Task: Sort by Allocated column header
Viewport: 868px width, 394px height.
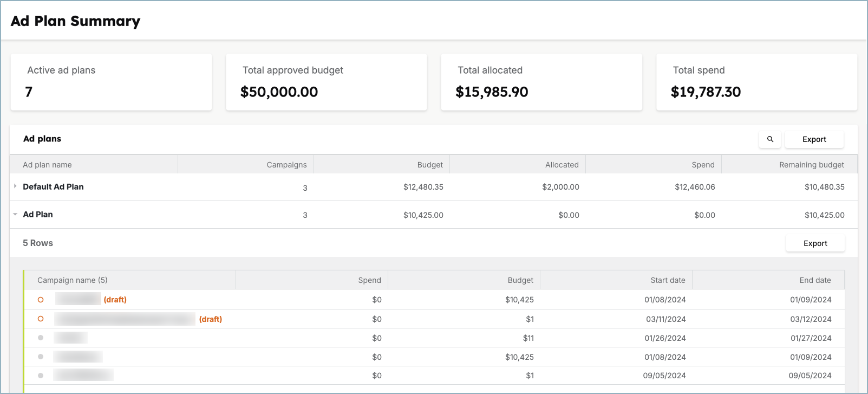Action: click(x=562, y=165)
